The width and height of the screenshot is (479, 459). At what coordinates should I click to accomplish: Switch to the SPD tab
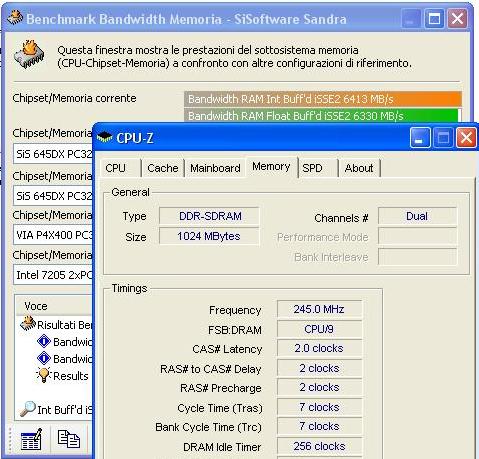tap(318, 168)
